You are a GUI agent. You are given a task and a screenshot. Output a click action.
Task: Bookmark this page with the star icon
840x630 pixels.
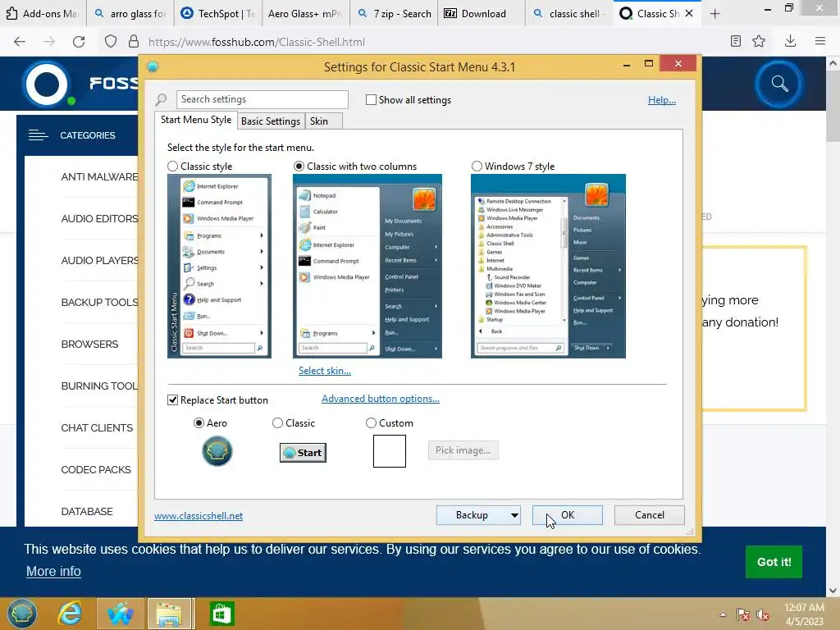(759, 41)
